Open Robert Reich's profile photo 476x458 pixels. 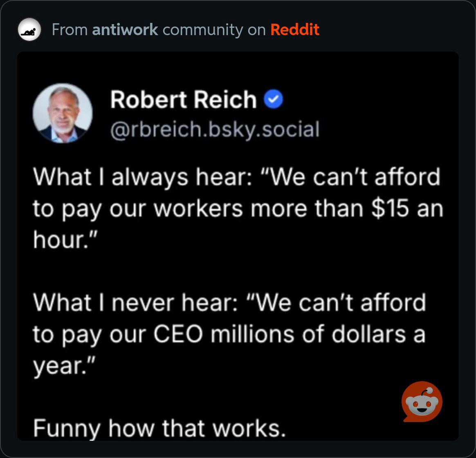63,113
